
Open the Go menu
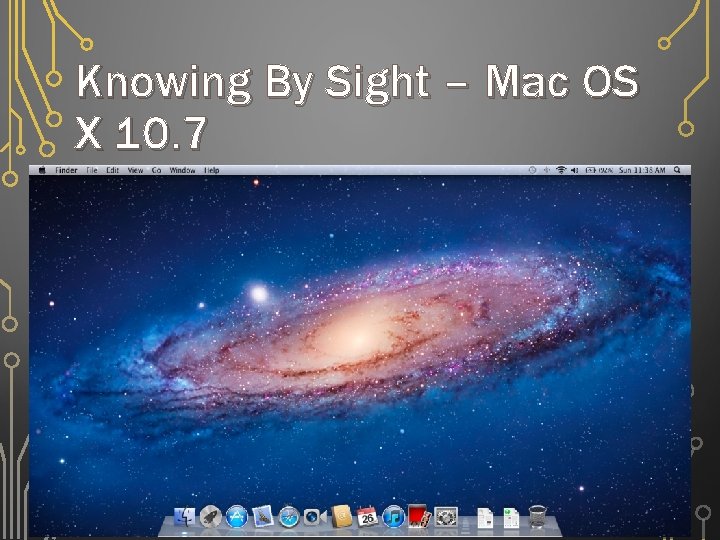[157, 170]
